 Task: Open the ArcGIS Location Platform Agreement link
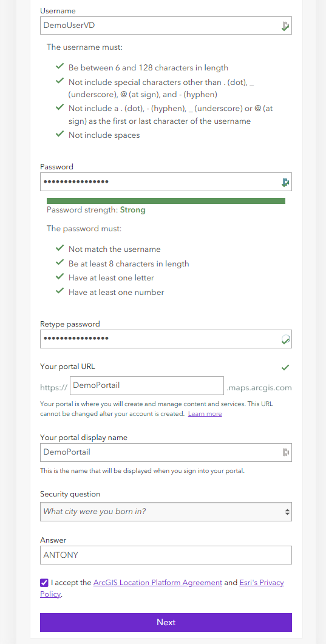158,583
